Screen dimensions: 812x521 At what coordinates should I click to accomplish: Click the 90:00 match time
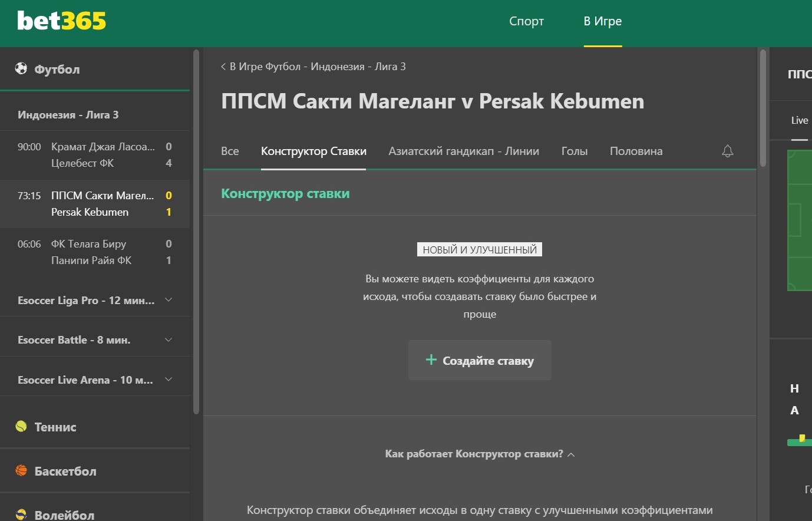point(29,147)
